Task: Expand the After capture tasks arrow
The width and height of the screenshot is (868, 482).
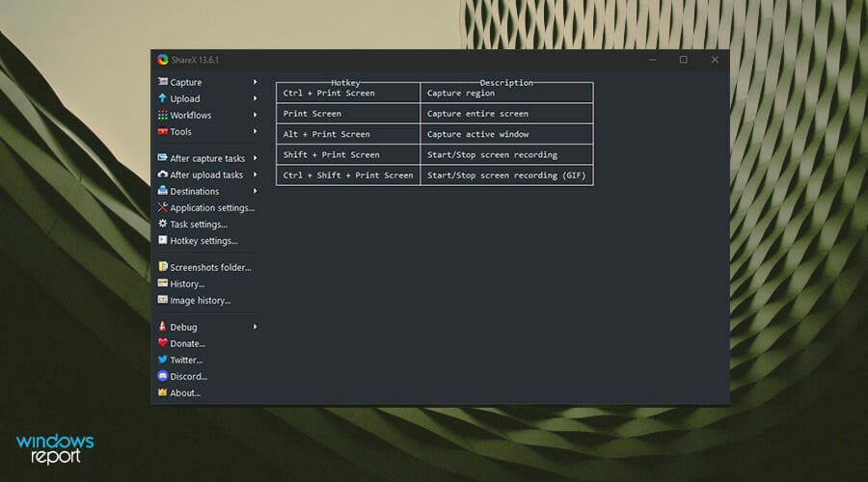Action: point(256,158)
